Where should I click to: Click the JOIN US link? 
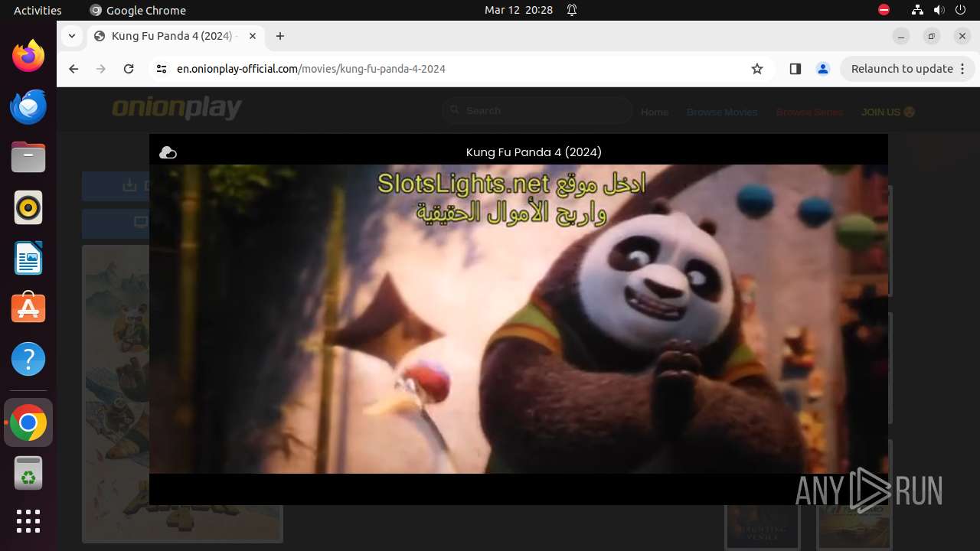coord(888,112)
